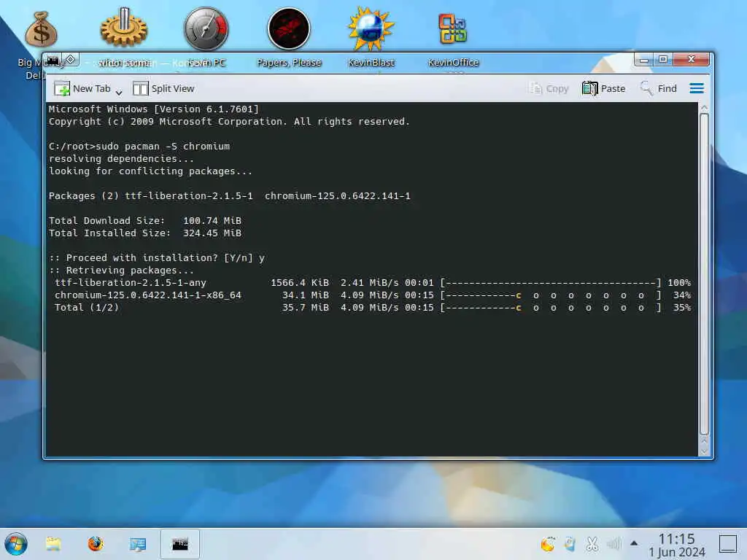Open the Start menu orb
The height and width of the screenshot is (560, 747).
point(16,544)
